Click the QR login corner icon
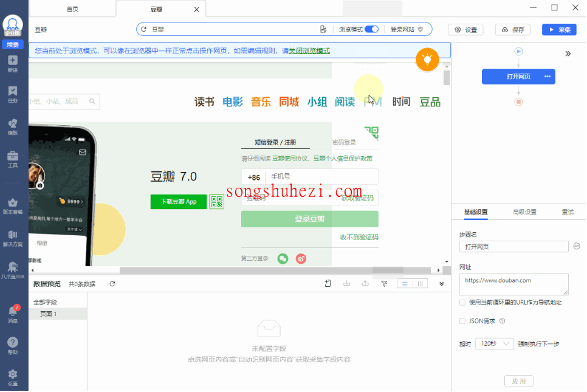 (x=371, y=132)
